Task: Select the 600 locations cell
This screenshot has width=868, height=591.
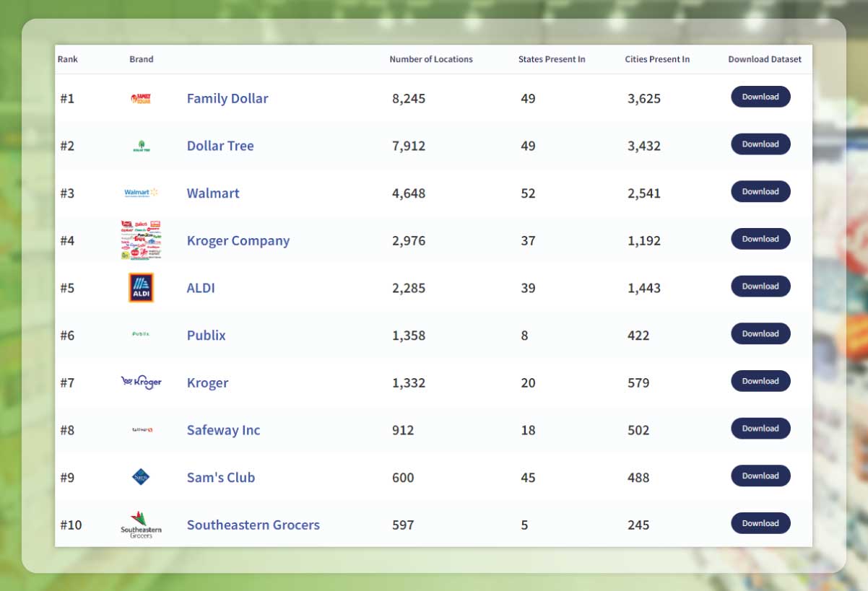Action: pos(403,478)
